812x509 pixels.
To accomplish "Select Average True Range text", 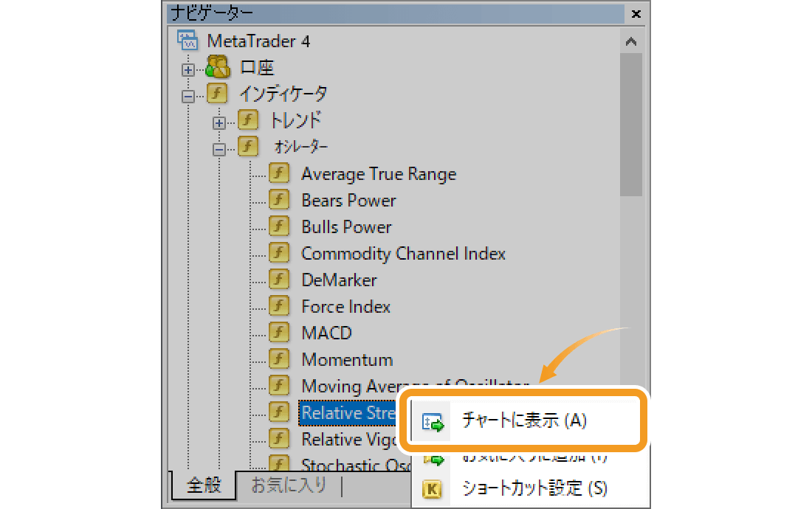I will (379, 174).
